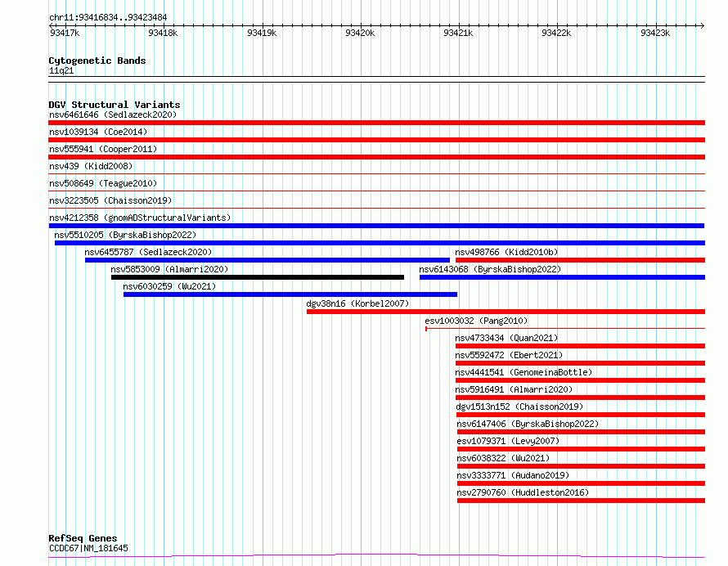Click the nsv498766 (Kidd2010b) label

click(x=506, y=252)
